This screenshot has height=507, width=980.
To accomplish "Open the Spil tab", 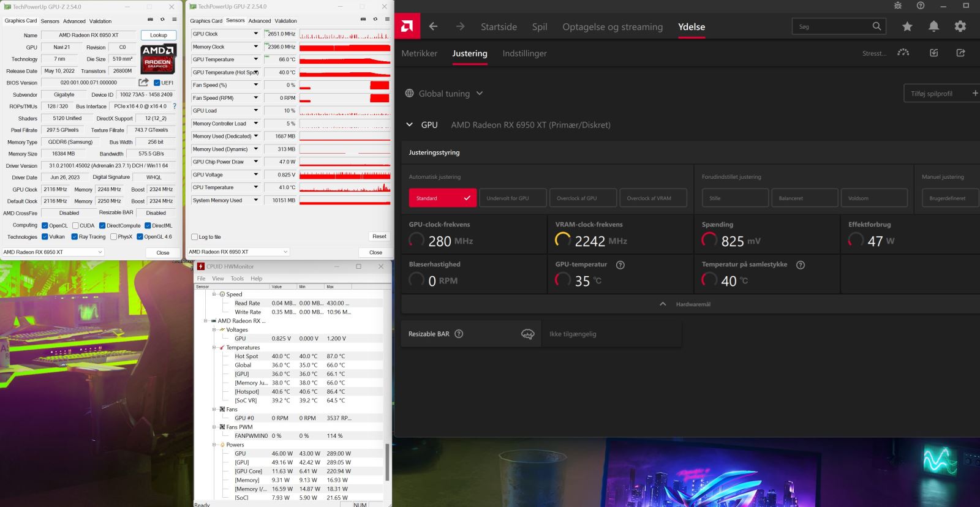I will click(x=540, y=26).
